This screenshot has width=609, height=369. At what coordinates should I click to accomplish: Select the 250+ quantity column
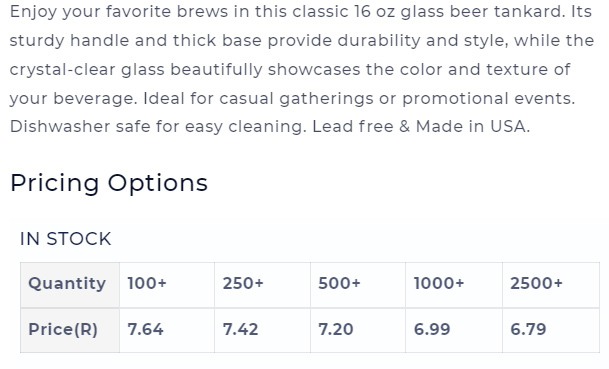pyautogui.click(x=262, y=285)
